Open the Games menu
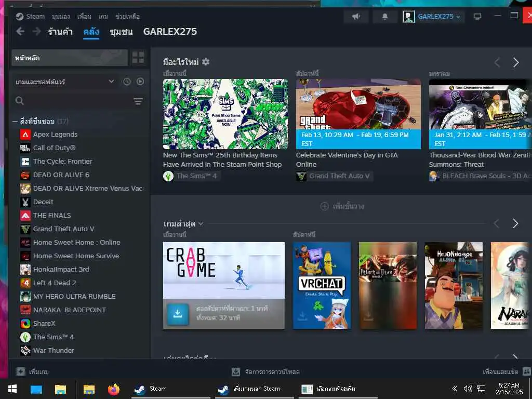Screen dimensions: 532x399 pyautogui.click(x=103, y=16)
